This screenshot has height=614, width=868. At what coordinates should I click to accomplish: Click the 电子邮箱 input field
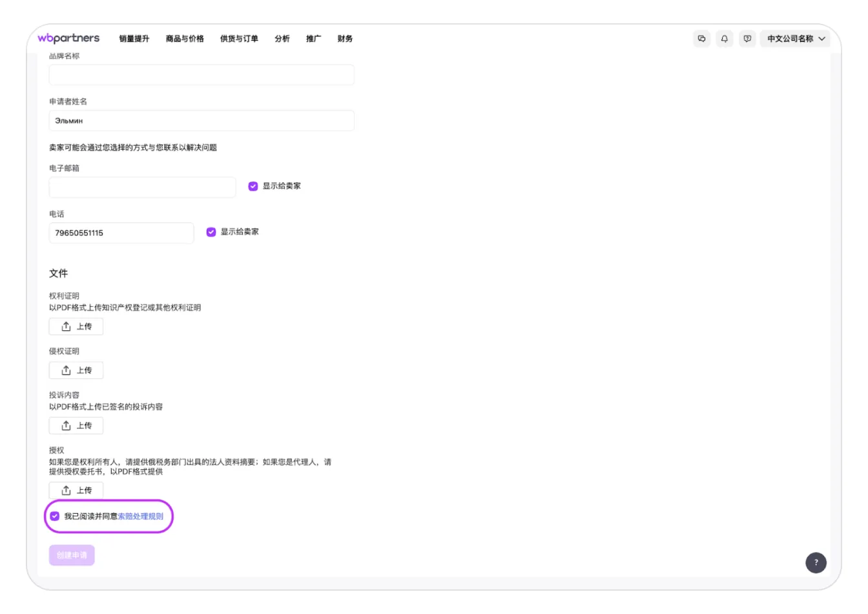click(x=142, y=187)
